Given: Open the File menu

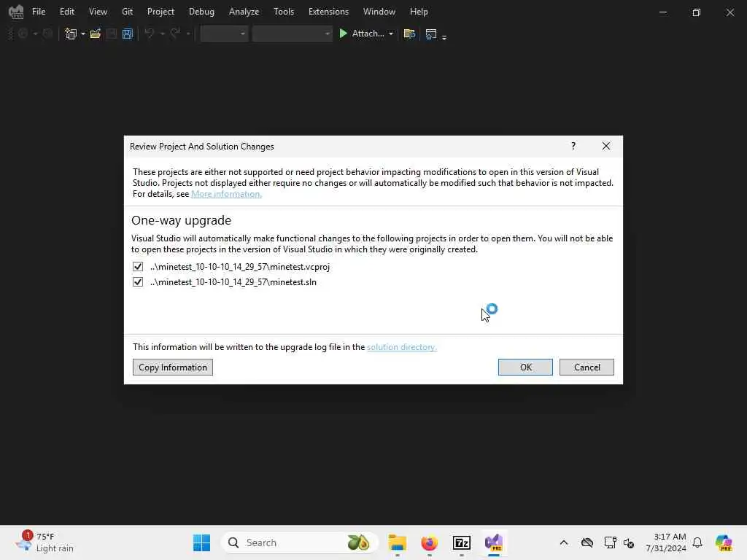Looking at the screenshot, I should (39, 12).
